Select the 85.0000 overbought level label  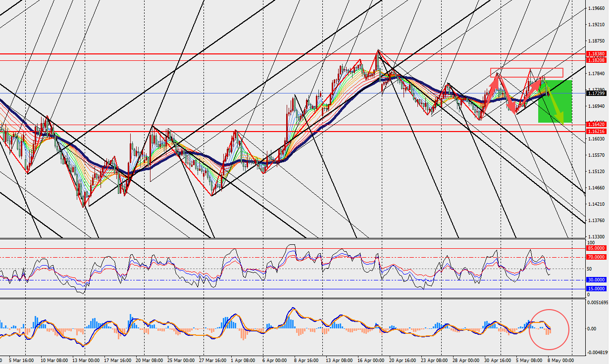(x=596, y=248)
